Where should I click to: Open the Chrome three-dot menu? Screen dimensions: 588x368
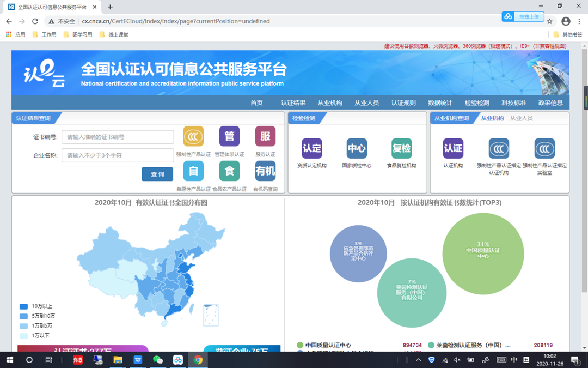(579, 21)
